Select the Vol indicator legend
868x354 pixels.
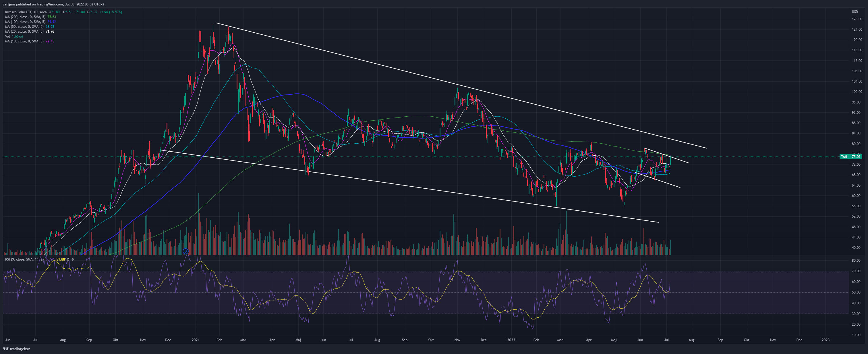(x=14, y=36)
